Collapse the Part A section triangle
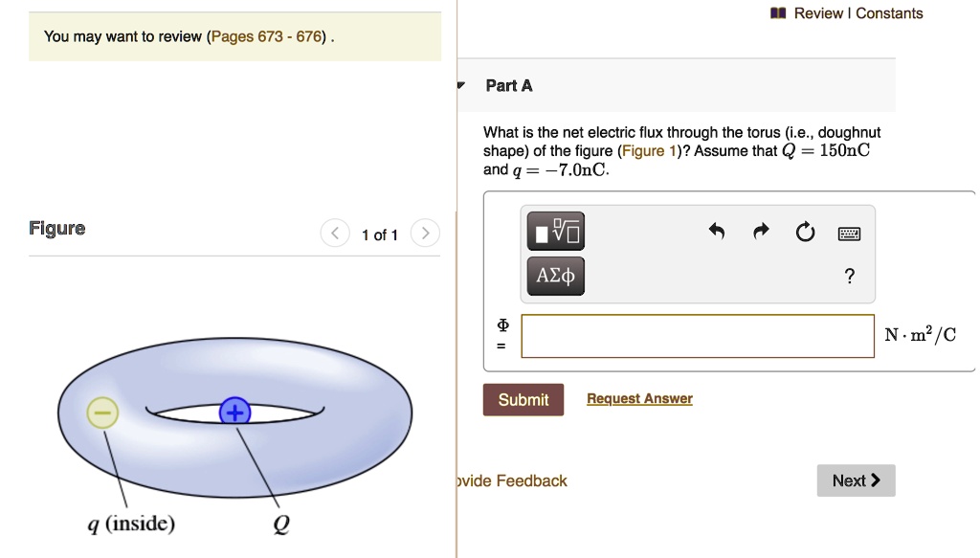This screenshot has width=980, height=558. 461,85
